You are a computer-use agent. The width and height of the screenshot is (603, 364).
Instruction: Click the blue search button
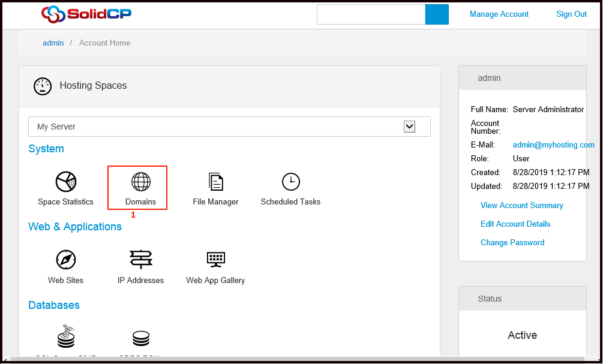(437, 14)
